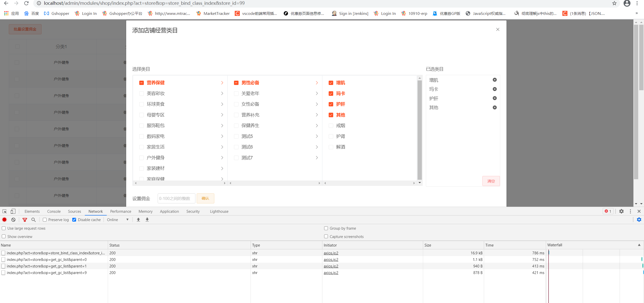Expand the 关爱老年 subcategory arrow
The width and height of the screenshot is (644, 303).
(317, 94)
